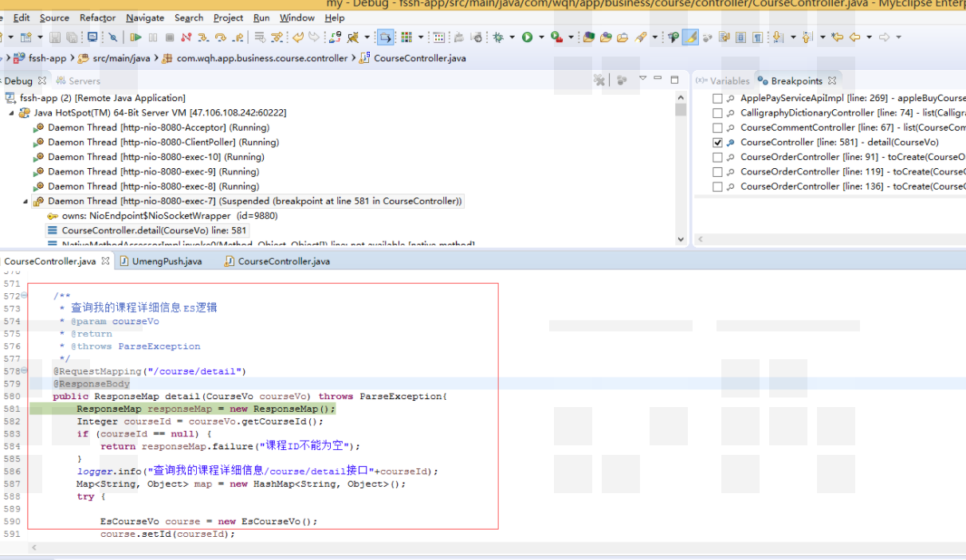Image resolution: width=966 pixels, height=560 pixels.
Task: Disable the CourseController line 581 breakpoint checkbox
Action: (717, 143)
